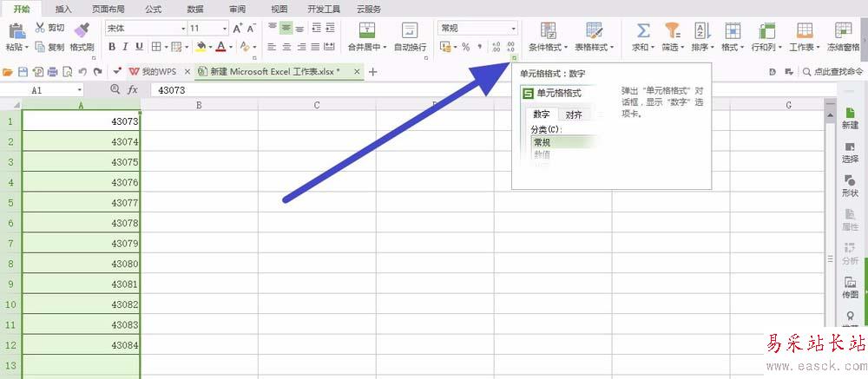Screen dimensions: 868x379
Task: Click the decrease decimal places icon
Action: (x=511, y=47)
